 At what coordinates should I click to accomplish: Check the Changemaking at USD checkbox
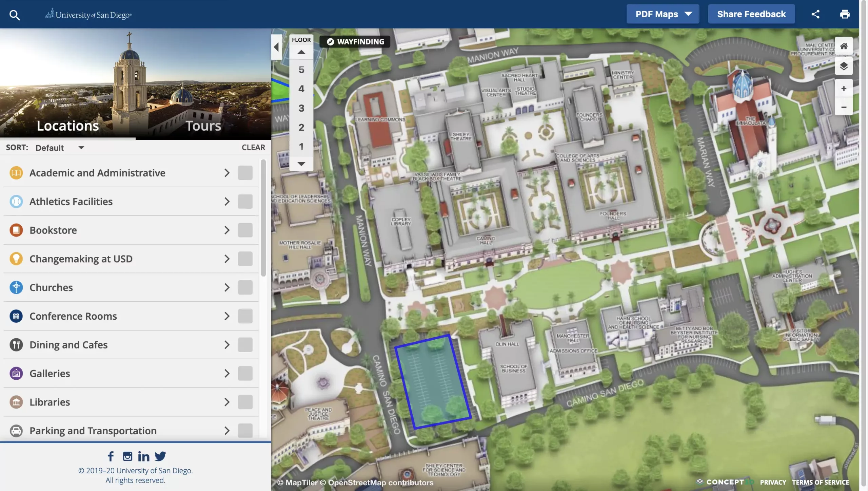(245, 259)
